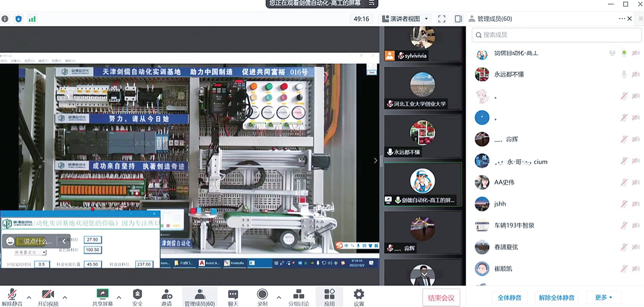Viewport: 644px width, 307px height.
Task: Click the screen-share icon on 剑儒自动化-高工 row
Action: pyautogui.click(x=612, y=53)
